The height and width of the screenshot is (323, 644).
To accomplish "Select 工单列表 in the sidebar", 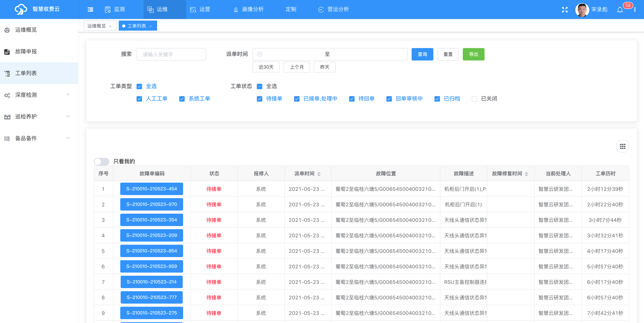I will click(x=39, y=73).
